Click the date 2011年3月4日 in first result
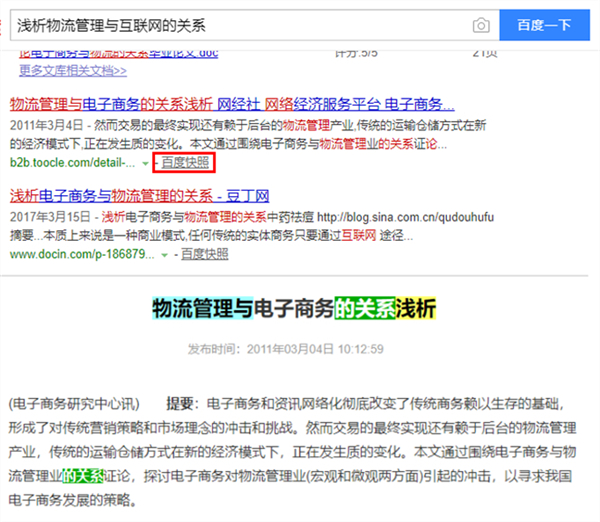The height and width of the screenshot is (522, 600). [46, 125]
